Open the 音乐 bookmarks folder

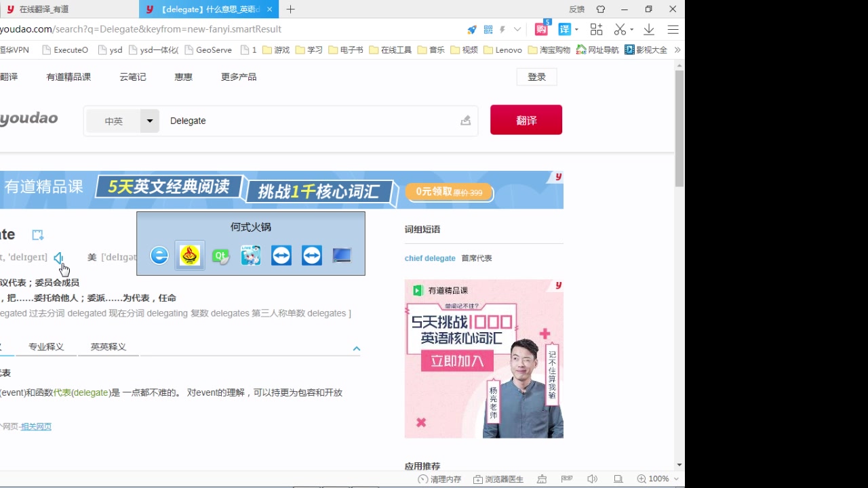pyautogui.click(x=431, y=49)
